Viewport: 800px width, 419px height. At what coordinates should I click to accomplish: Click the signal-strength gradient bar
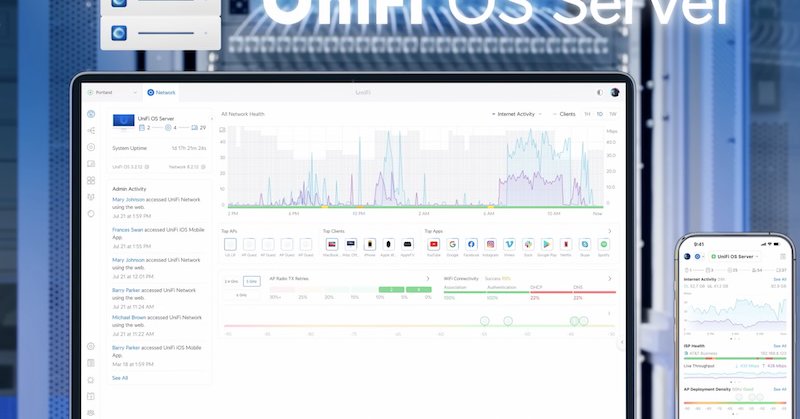(x=419, y=326)
